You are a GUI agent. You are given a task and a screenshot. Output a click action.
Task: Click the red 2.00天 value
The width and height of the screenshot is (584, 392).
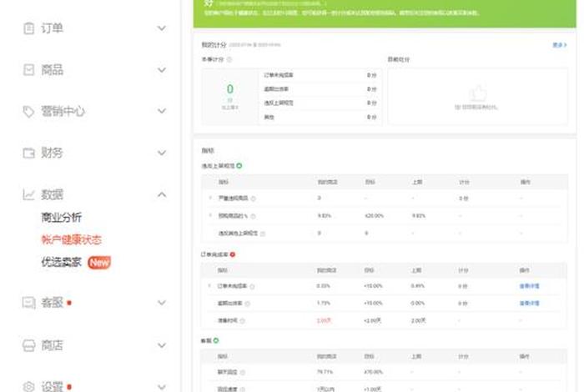324,320
